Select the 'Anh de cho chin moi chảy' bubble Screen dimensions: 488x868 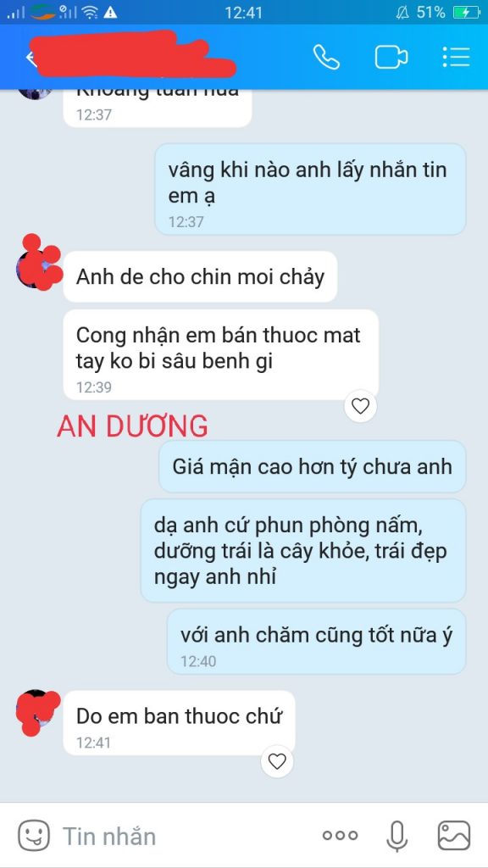coord(200,277)
